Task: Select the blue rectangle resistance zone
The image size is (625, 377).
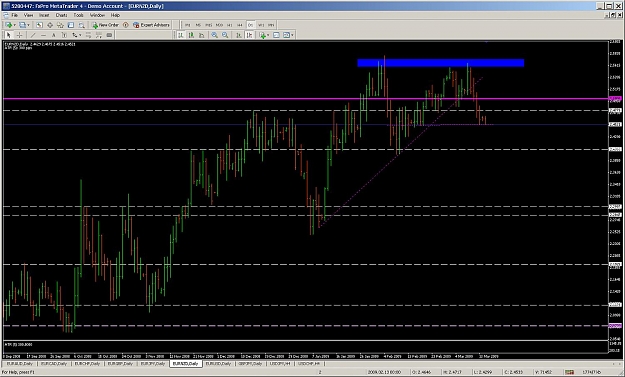Action: [x=440, y=63]
